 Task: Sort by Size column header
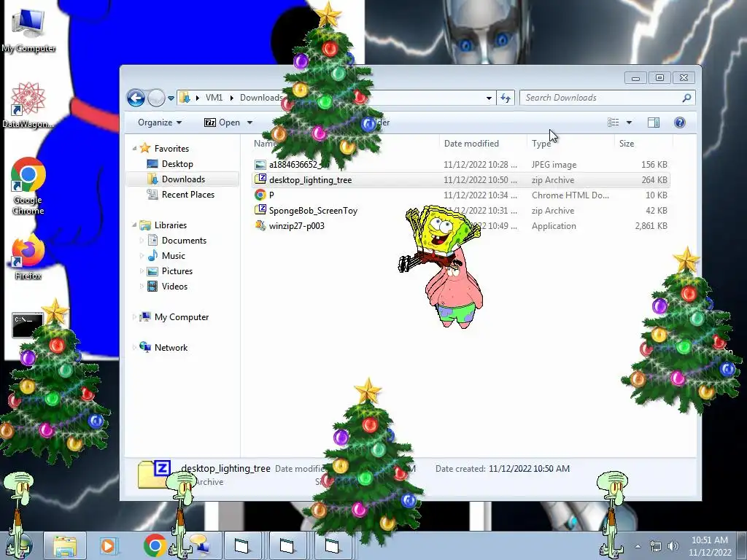[x=627, y=144]
